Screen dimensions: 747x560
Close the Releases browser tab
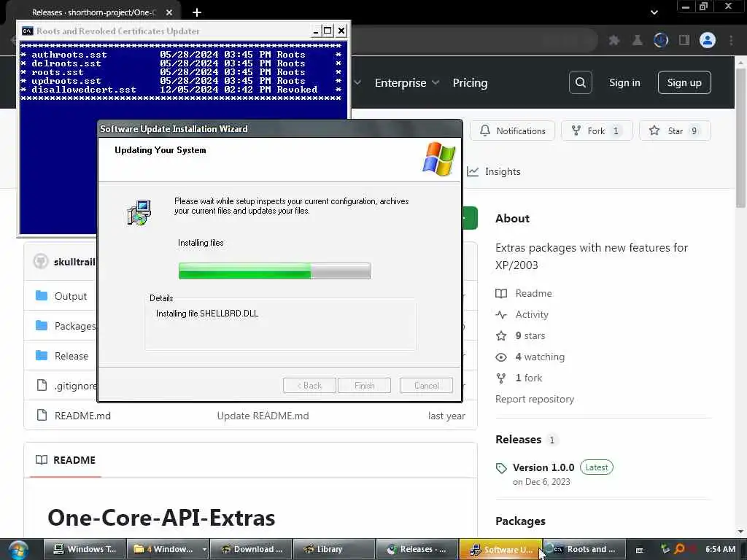[169, 12]
